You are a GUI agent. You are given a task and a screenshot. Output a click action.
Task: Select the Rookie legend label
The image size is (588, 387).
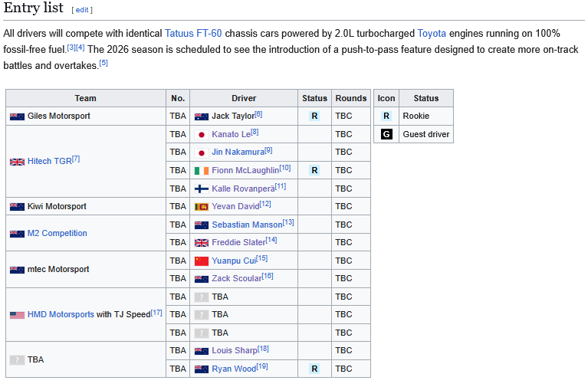[x=416, y=116]
